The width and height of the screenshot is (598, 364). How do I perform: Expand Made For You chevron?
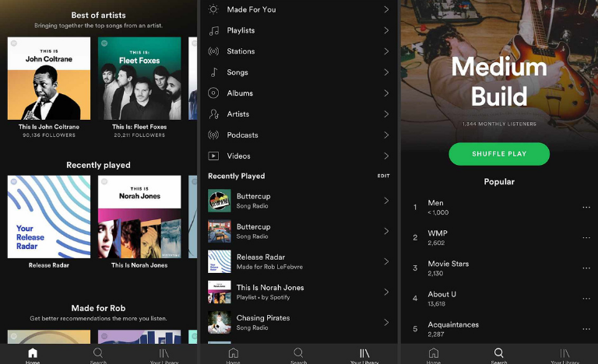pyautogui.click(x=386, y=9)
